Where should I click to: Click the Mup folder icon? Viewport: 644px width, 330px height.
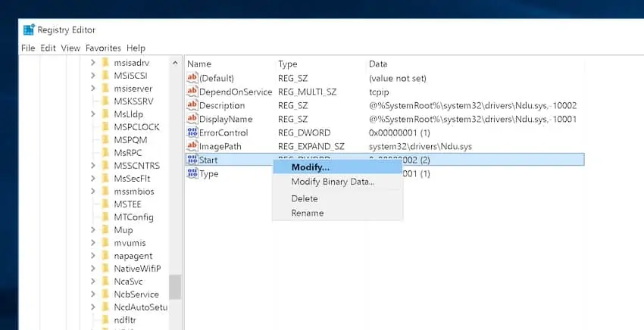(105, 229)
